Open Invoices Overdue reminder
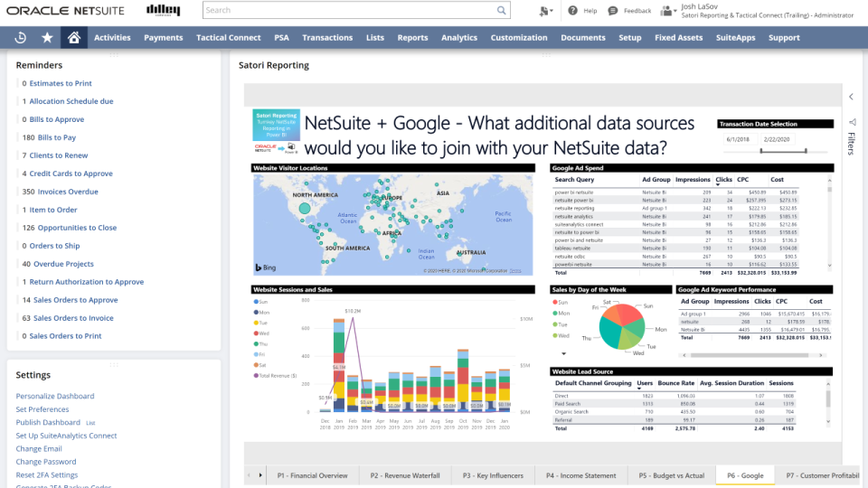The width and height of the screenshot is (868, 488). pos(68,192)
